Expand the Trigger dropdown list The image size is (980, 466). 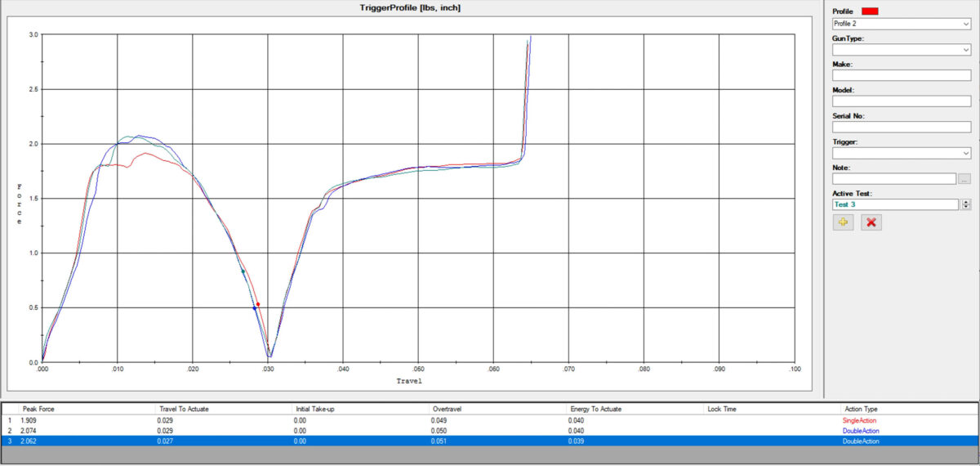pos(901,153)
